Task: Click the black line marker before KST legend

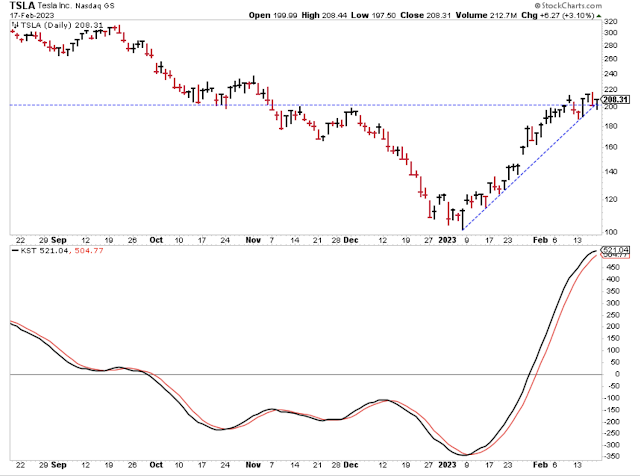Action: pos(15,251)
